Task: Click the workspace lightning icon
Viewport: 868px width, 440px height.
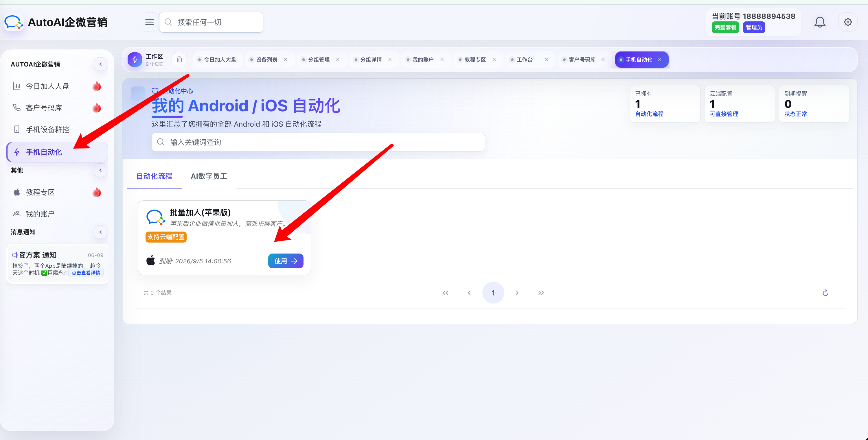Action: coord(135,60)
